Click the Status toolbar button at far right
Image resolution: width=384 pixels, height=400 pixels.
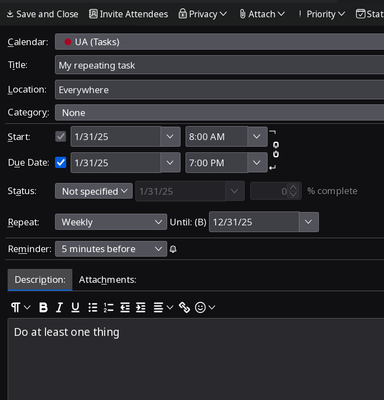pyautogui.click(x=369, y=14)
